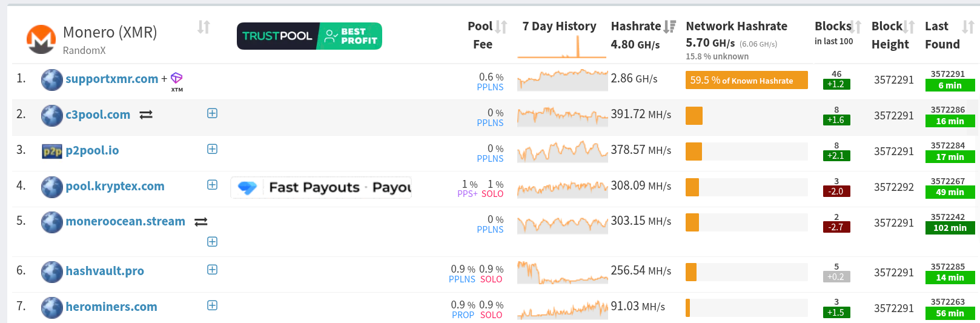Viewport: 980px width, 323px height.
Task: Open the TrustPool Best Profit banner
Action: click(x=309, y=36)
